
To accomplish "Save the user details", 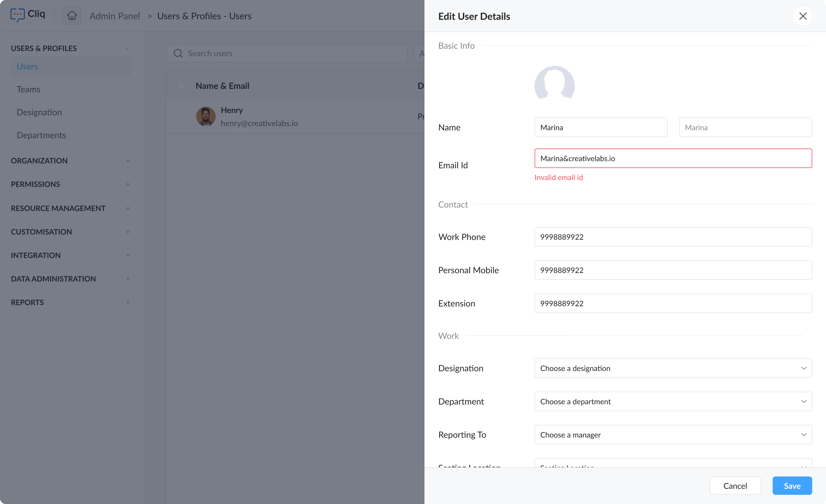I will click(792, 486).
